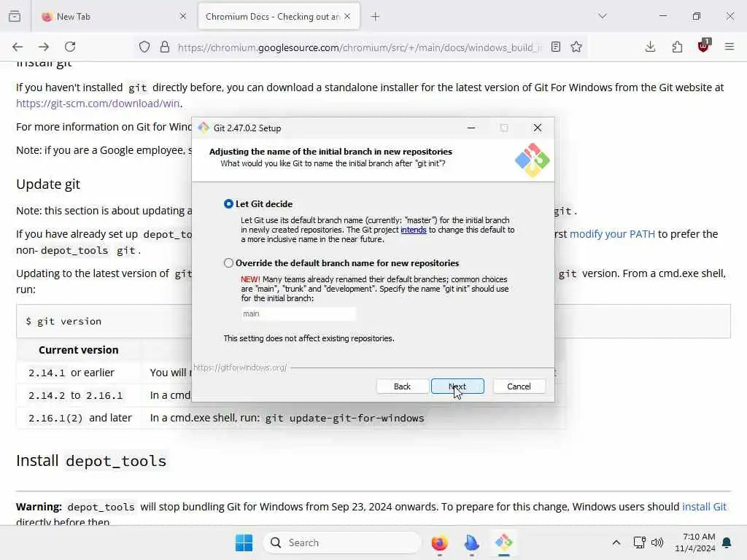Screen dimensions: 747x560
Task: Open the extensions puzzle icon
Action: (x=677, y=47)
